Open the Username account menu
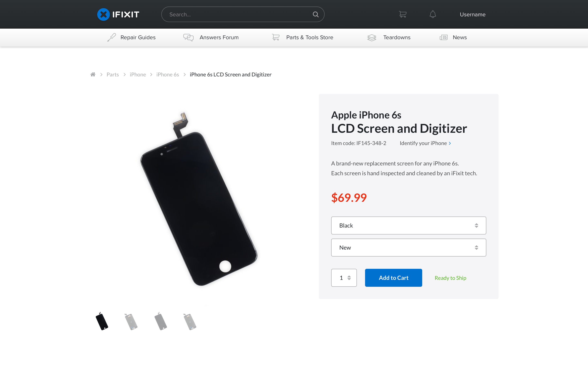Image resolution: width=588 pixels, height=384 pixels. pos(472,15)
